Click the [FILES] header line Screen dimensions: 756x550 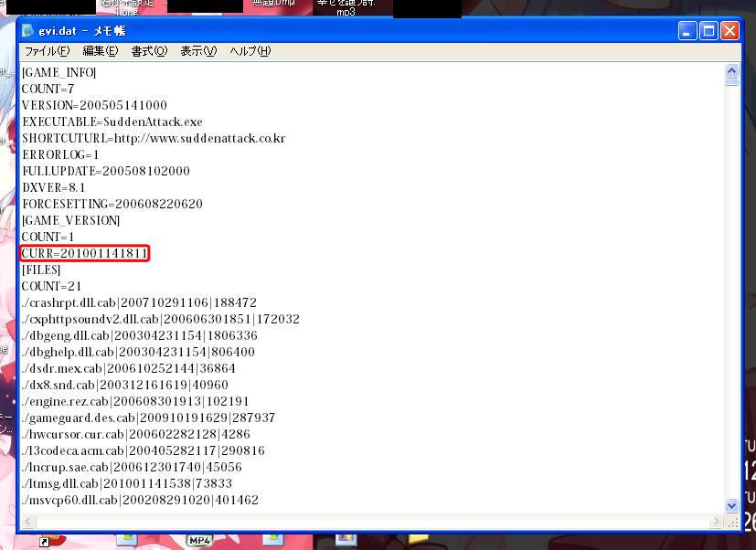[x=41, y=270]
